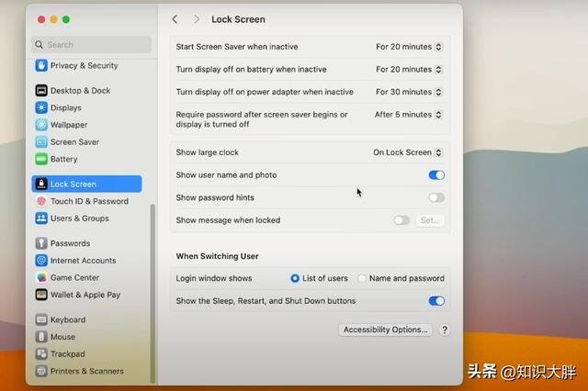The image size is (588, 391).
Task: Select the Battery icon in sidebar
Action: pyautogui.click(x=41, y=159)
